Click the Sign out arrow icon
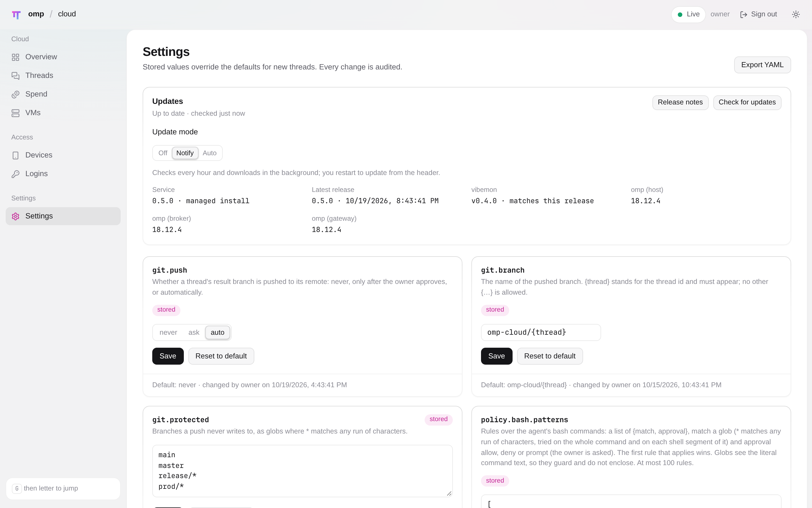This screenshot has height=508, width=812. [743, 14]
